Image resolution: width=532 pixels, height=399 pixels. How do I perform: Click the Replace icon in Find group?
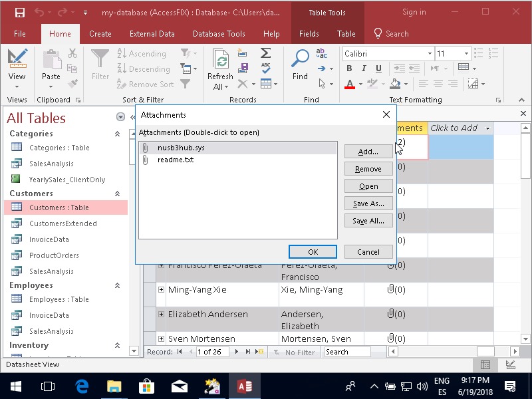click(321, 53)
